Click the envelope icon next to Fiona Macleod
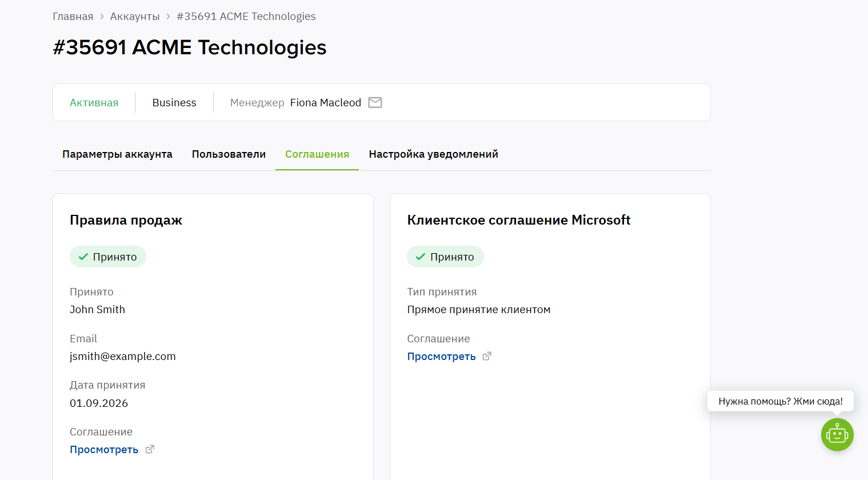Viewport: 868px width, 480px height. point(375,102)
